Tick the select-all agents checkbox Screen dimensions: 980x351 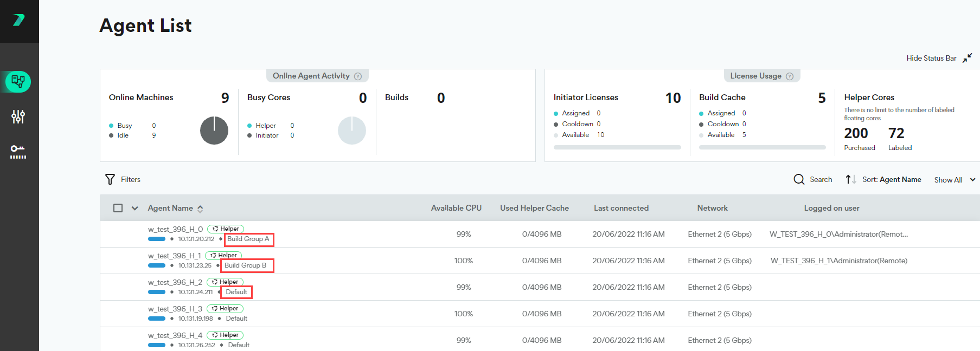point(118,208)
